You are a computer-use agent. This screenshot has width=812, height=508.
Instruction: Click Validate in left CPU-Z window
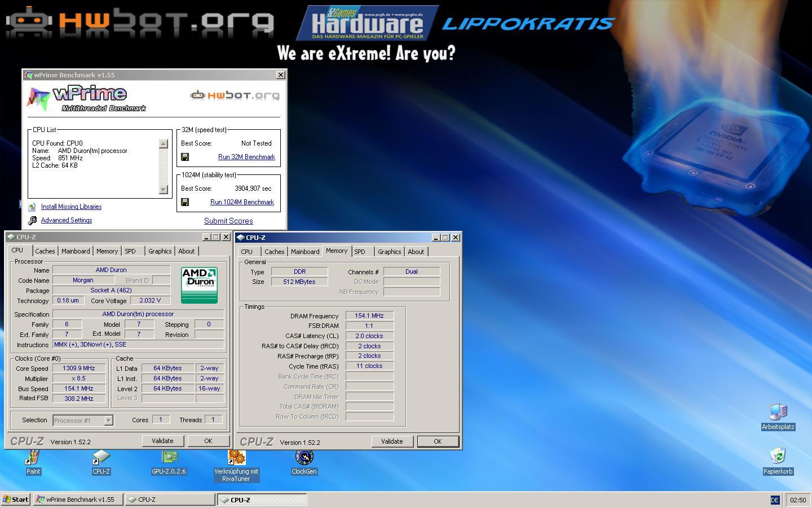tap(162, 441)
